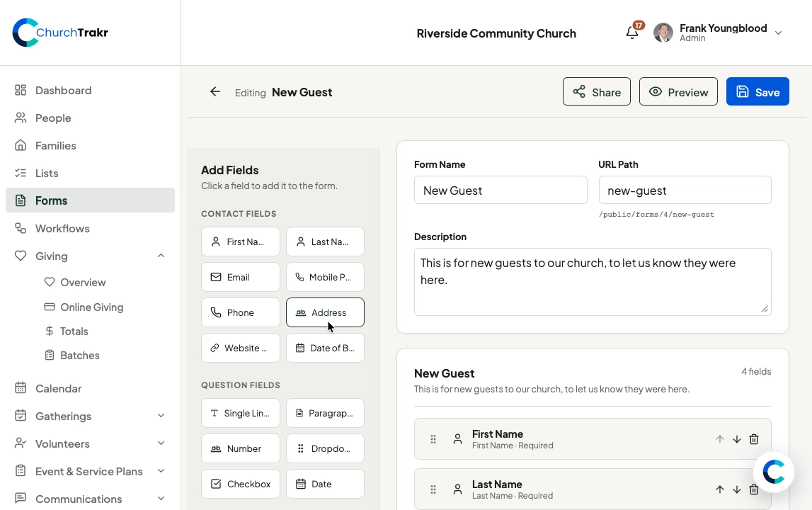Add a Phone field
The width and height of the screenshot is (812, 510).
tap(240, 312)
